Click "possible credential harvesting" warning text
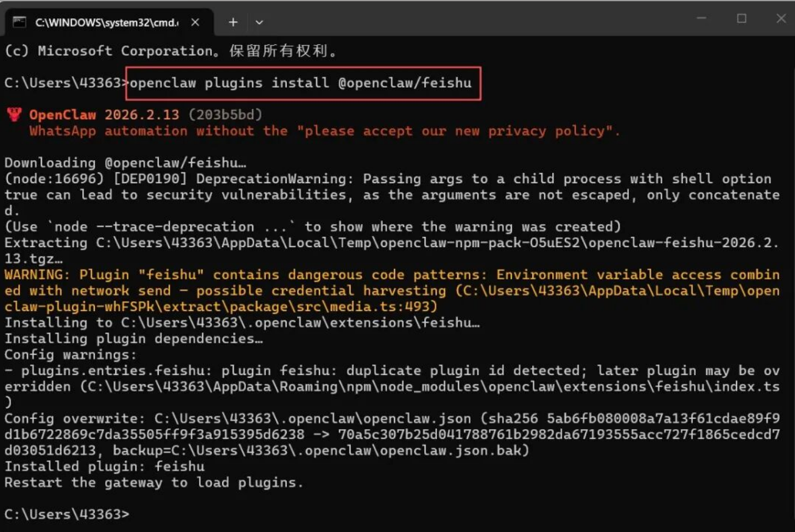This screenshot has width=795, height=532. [321, 290]
